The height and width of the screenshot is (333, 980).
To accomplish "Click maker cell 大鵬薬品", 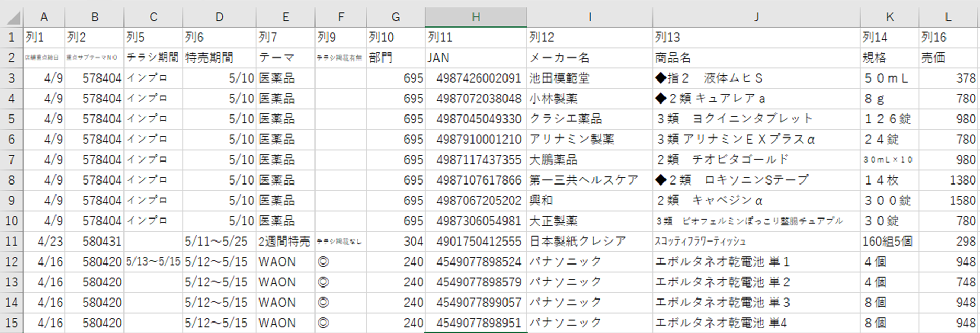I will click(x=590, y=159).
